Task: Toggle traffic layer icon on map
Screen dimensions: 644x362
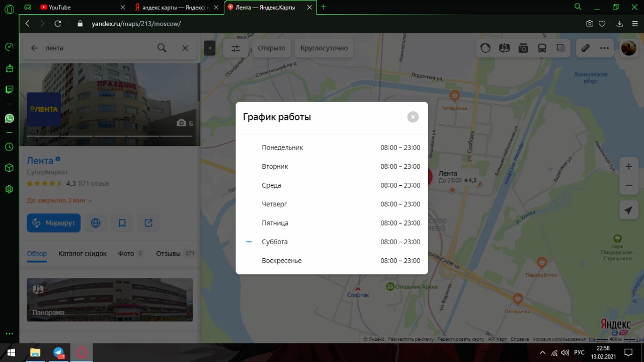Action: point(486,48)
